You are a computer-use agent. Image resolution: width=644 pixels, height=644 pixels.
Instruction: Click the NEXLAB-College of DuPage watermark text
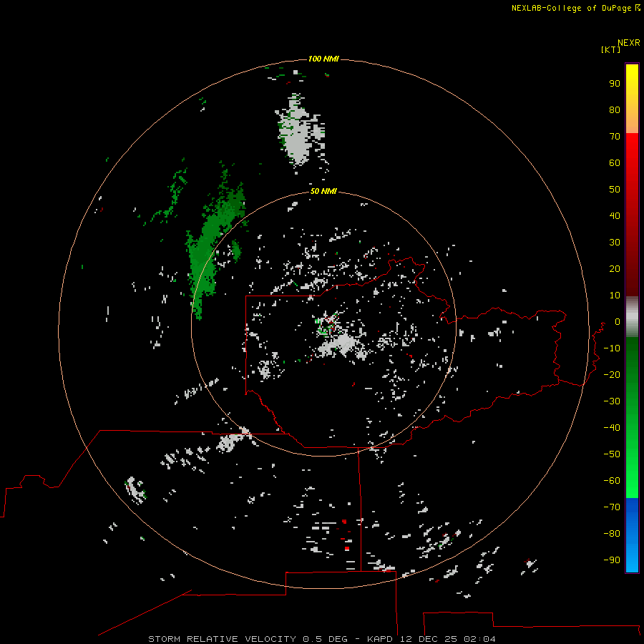(x=575, y=8)
